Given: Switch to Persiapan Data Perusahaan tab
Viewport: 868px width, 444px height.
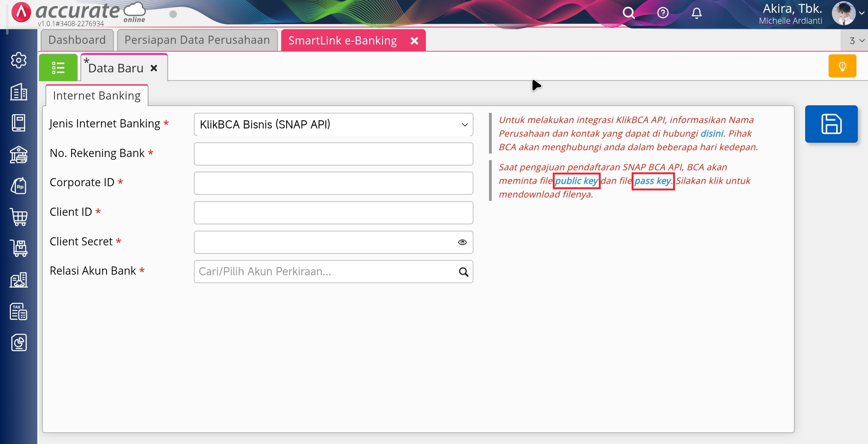Looking at the screenshot, I should click(197, 40).
